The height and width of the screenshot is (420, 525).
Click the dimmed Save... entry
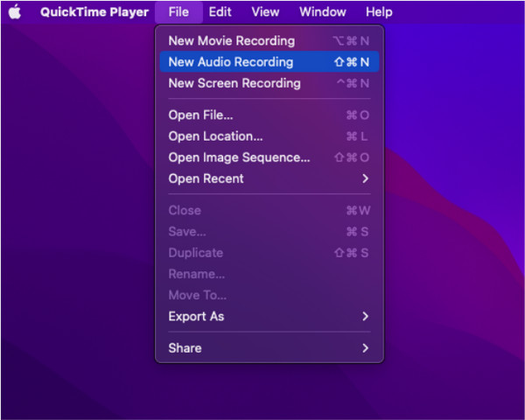coord(269,231)
